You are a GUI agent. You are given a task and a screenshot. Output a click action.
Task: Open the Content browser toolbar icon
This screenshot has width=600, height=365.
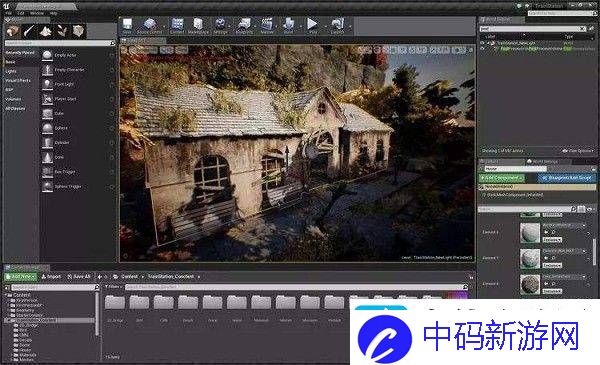coord(177,24)
